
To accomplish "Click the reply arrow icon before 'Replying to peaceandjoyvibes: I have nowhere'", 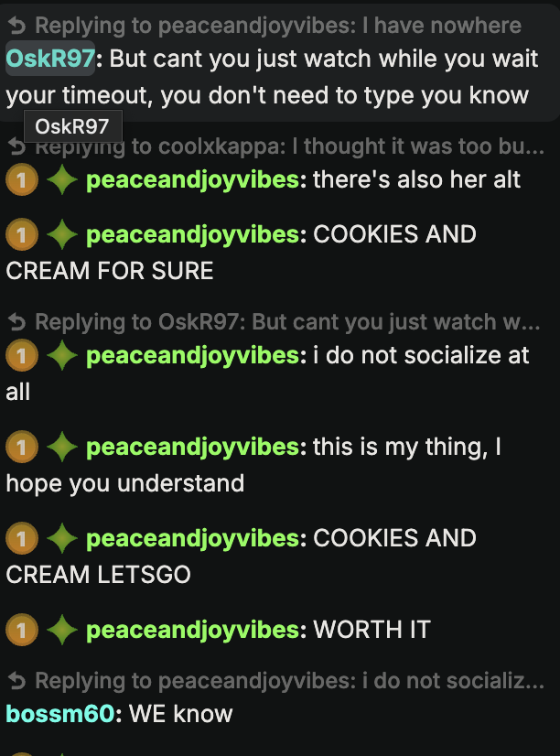I will tap(16, 26).
